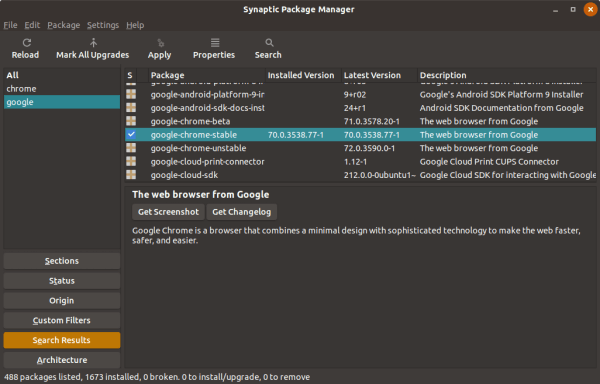Open the File menu

point(10,25)
